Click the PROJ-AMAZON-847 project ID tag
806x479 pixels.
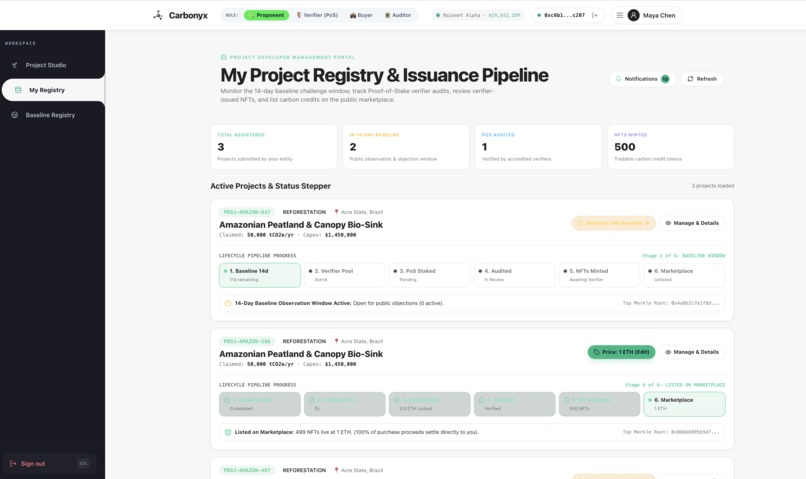pos(247,212)
